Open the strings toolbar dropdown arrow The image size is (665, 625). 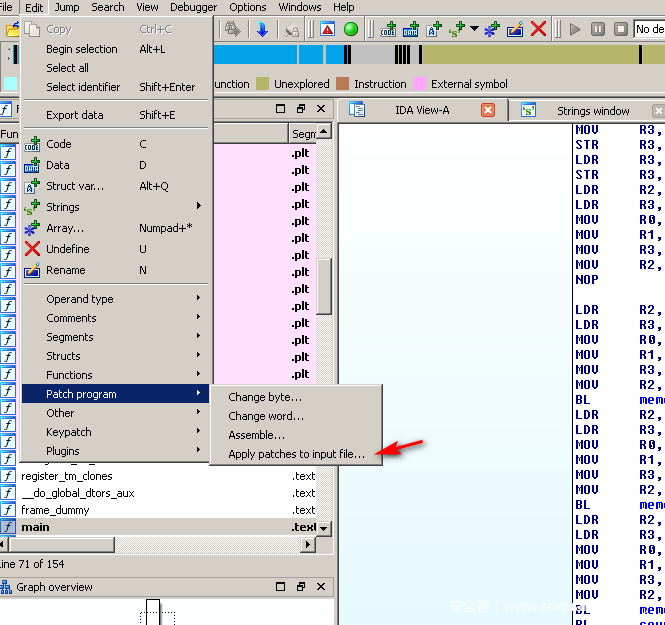coord(474,29)
